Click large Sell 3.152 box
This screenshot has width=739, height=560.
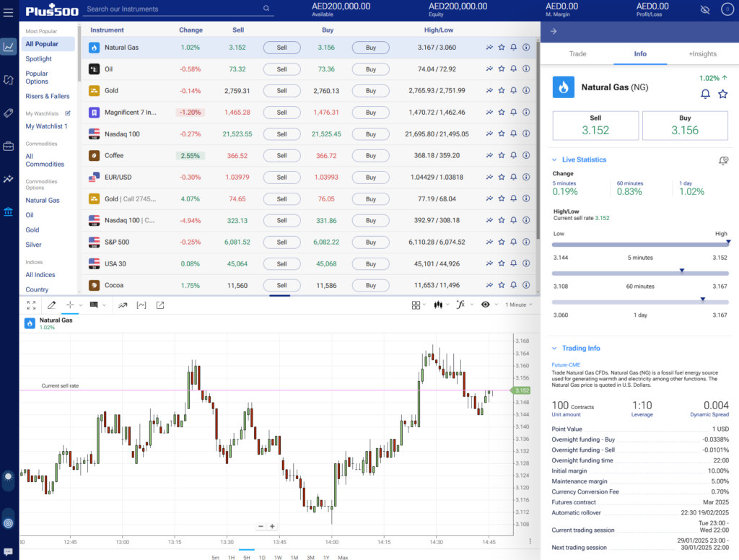pos(595,126)
